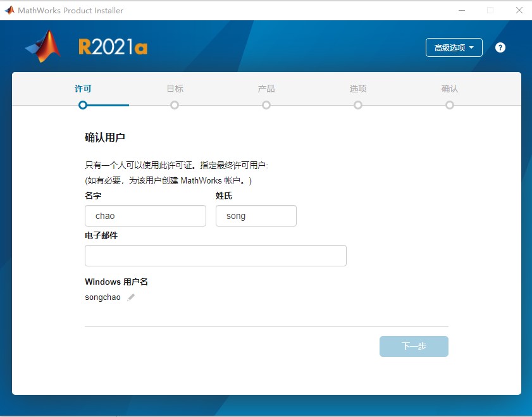Screen dimensions: 532x417
Task: Click the step circle under 目标
Action: tap(175, 105)
